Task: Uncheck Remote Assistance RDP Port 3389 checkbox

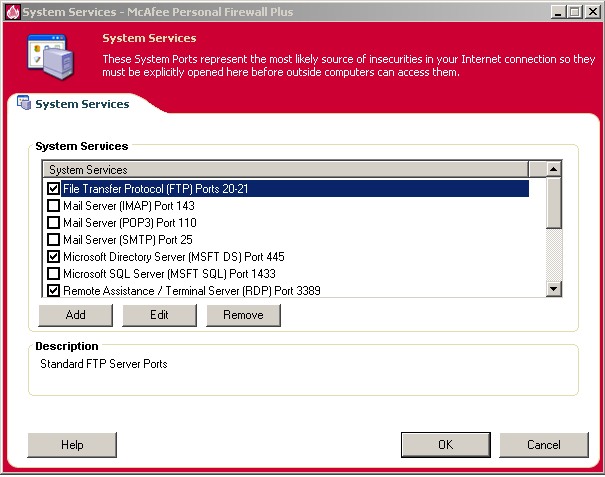Action: 53,291
